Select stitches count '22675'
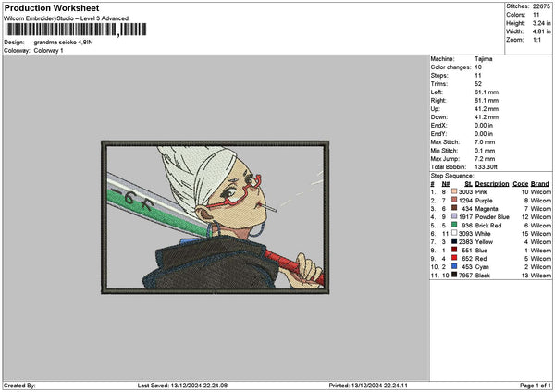The width and height of the screenshot is (555, 392). click(x=541, y=6)
